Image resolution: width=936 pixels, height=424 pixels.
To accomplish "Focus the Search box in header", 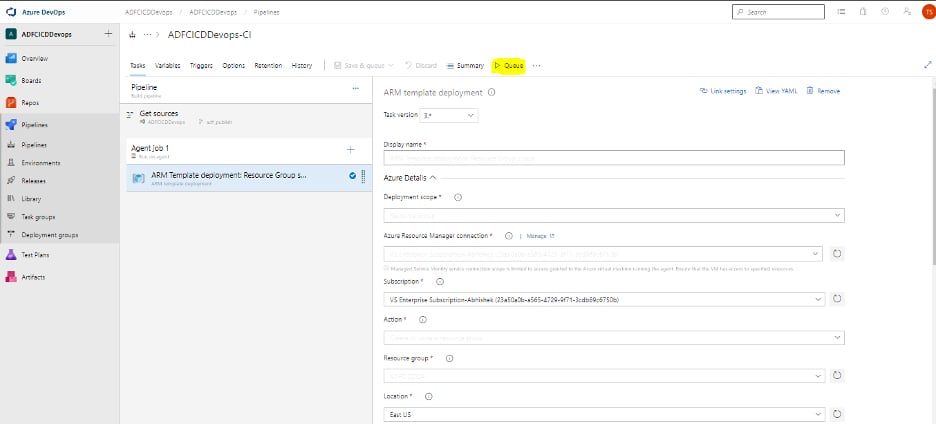I will pyautogui.click(x=778, y=12).
